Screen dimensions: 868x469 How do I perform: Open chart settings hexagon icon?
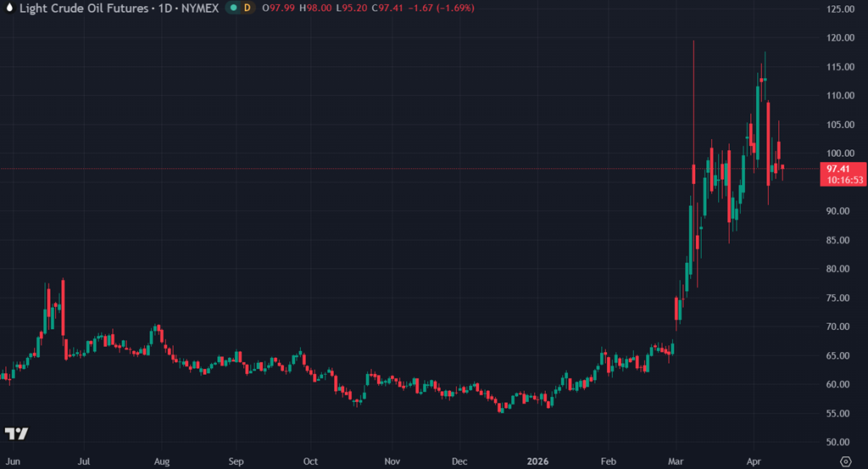(844, 461)
